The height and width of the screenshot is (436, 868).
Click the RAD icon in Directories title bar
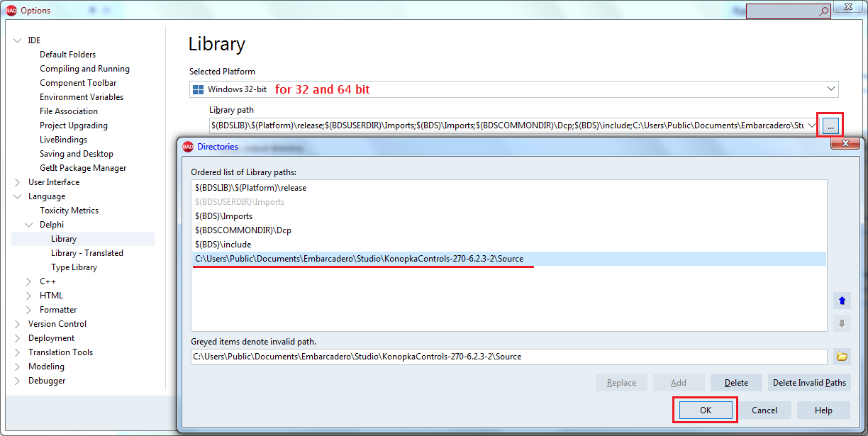(x=188, y=147)
